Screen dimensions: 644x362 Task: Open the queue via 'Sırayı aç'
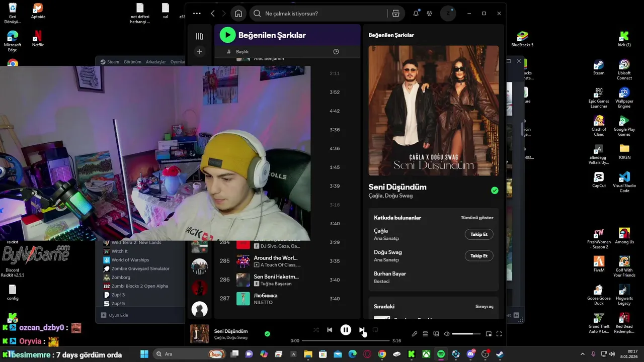484,306
